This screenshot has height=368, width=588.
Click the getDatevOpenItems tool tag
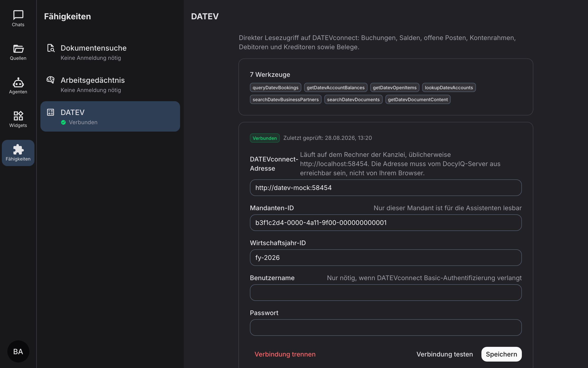(x=395, y=88)
